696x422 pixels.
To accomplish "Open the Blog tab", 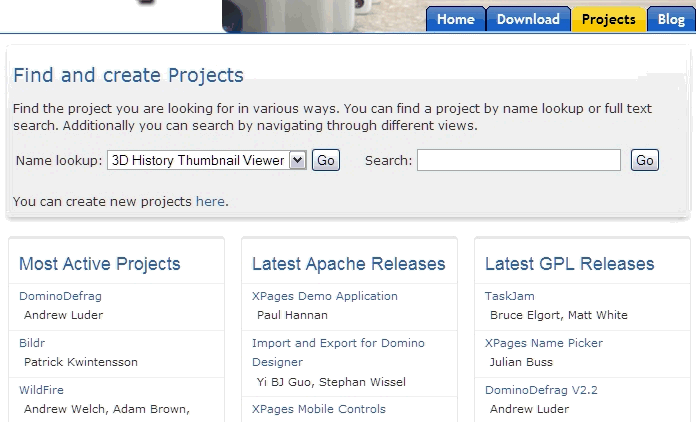I will pos(671,20).
